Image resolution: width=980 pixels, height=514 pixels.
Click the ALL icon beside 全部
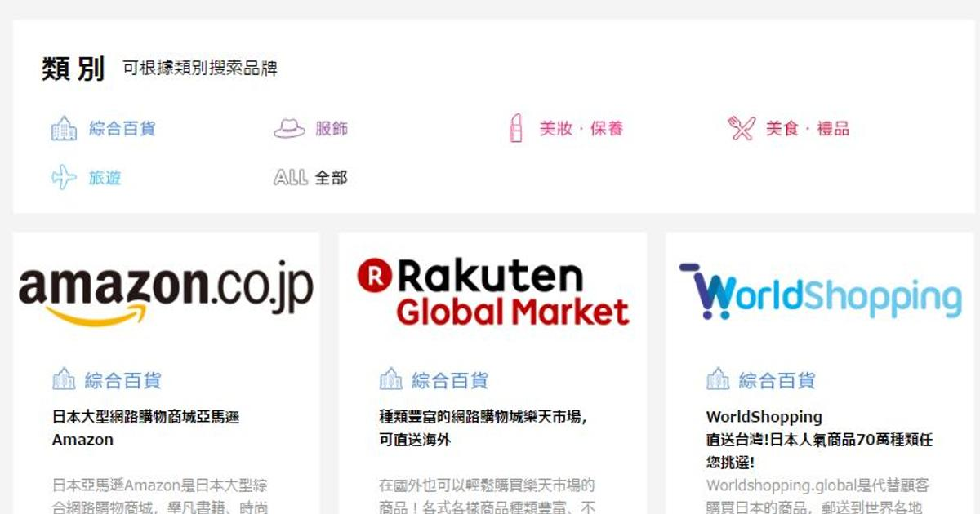(x=291, y=177)
